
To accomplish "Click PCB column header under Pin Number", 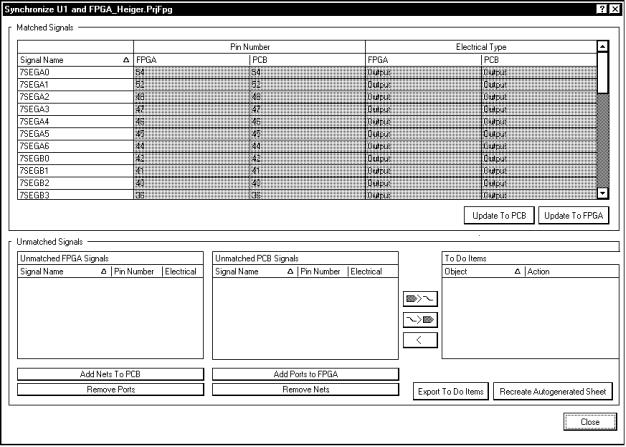I will (x=307, y=60).
